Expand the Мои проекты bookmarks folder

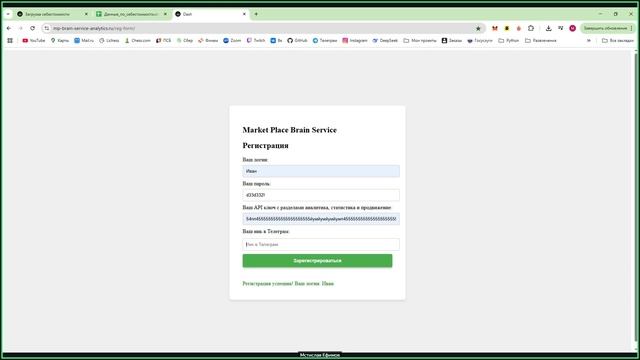point(420,40)
